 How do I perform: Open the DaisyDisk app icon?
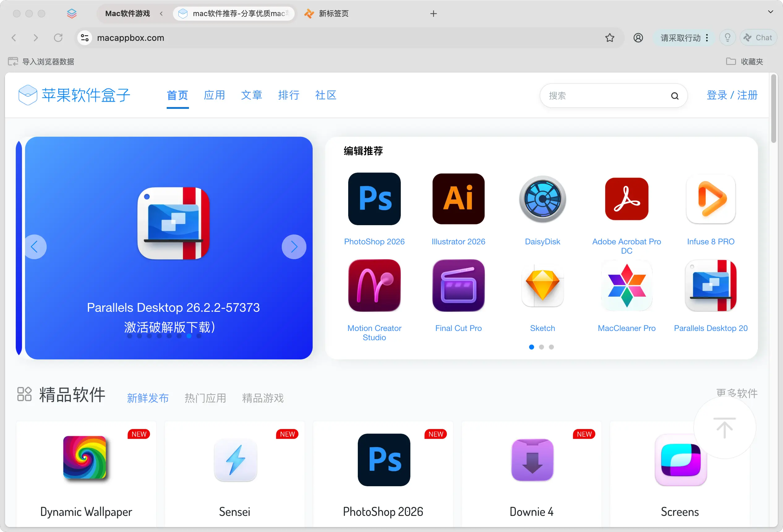click(x=542, y=199)
